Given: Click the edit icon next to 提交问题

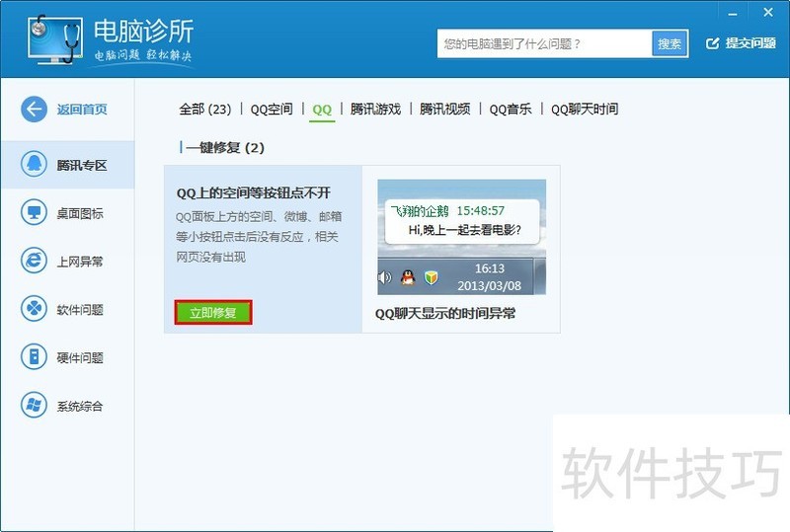Looking at the screenshot, I should point(712,43).
